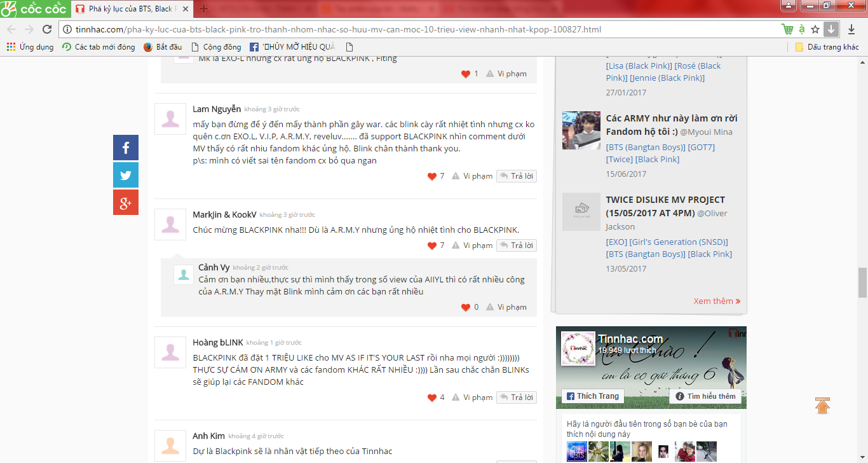
Task: Open the [EXO] tag link
Action: pos(616,242)
